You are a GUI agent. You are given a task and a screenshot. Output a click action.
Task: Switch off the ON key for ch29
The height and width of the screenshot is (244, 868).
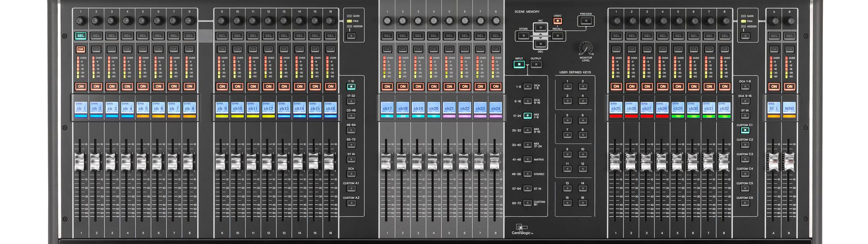(678, 86)
